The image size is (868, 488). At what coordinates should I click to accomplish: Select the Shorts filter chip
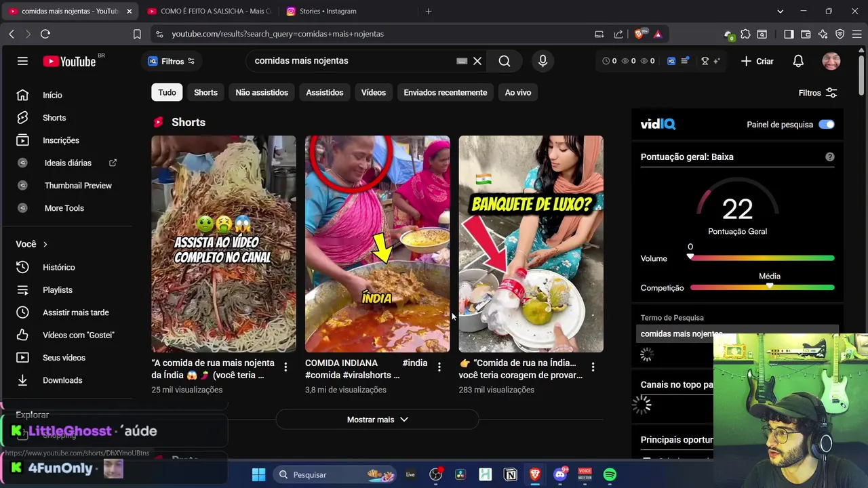coord(205,93)
